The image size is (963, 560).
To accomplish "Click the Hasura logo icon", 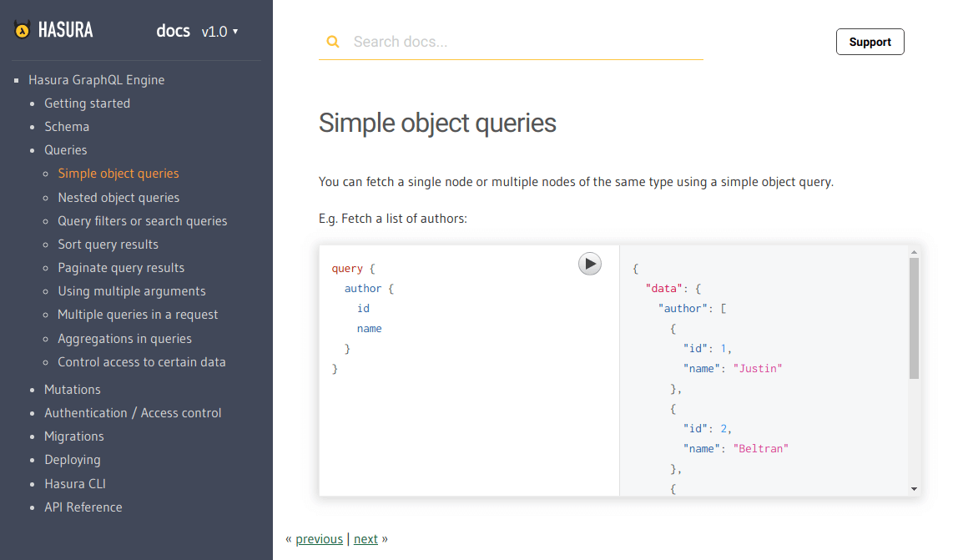I will (23, 31).
